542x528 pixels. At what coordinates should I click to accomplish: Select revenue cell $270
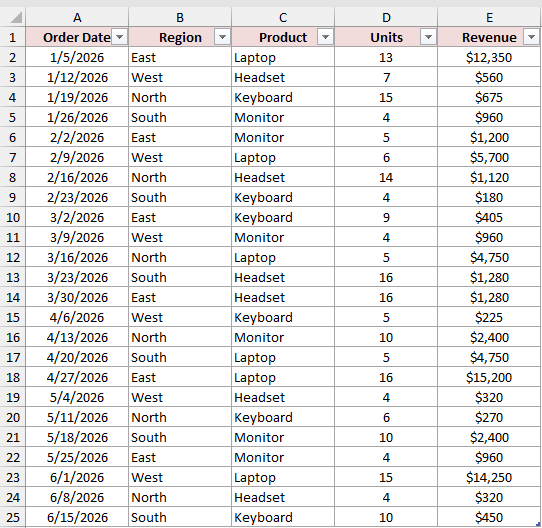pyautogui.click(x=489, y=417)
